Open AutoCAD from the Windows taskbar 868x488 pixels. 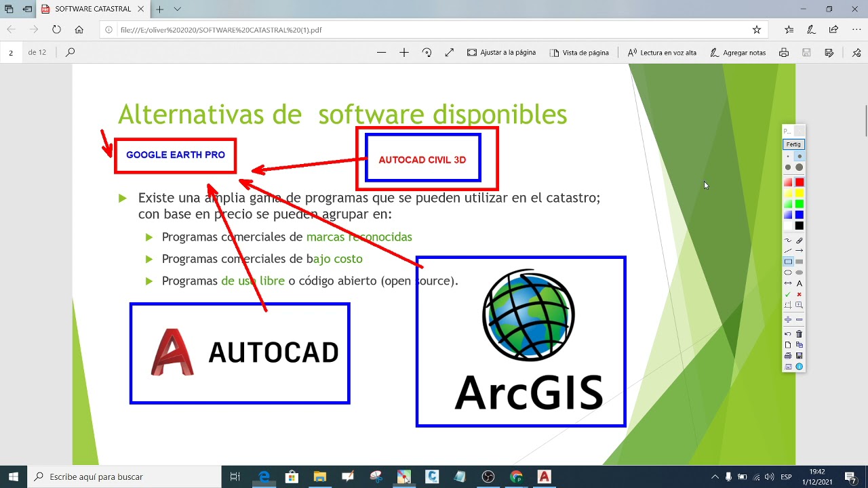coord(544,477)
